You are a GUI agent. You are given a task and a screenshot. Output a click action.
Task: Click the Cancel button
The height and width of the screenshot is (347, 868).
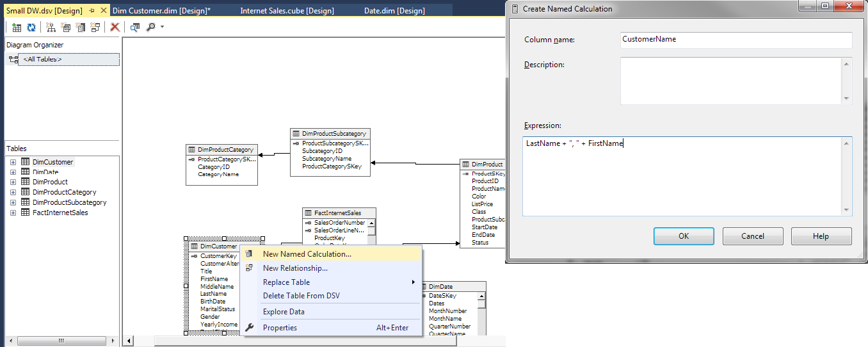click(x=753, y=236)
